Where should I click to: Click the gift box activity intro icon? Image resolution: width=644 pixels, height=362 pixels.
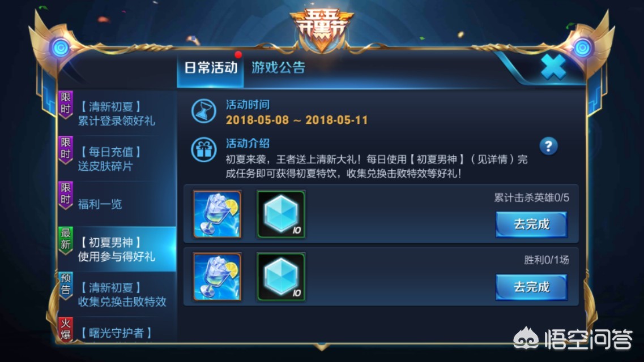point(204,150)
